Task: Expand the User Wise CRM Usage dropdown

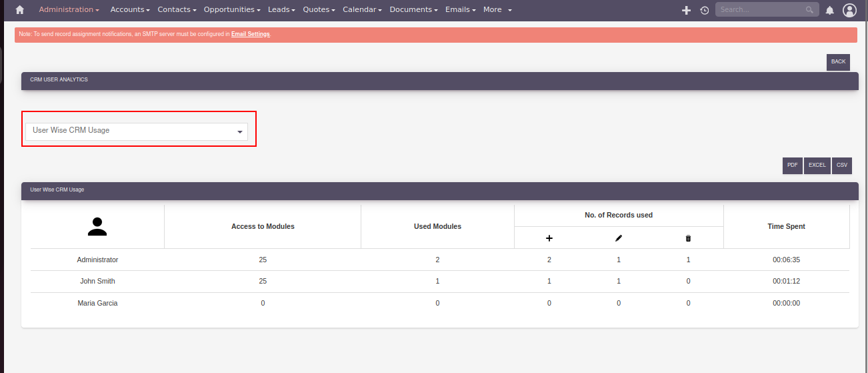Action: pyautogui.click(x=136, y=131)
